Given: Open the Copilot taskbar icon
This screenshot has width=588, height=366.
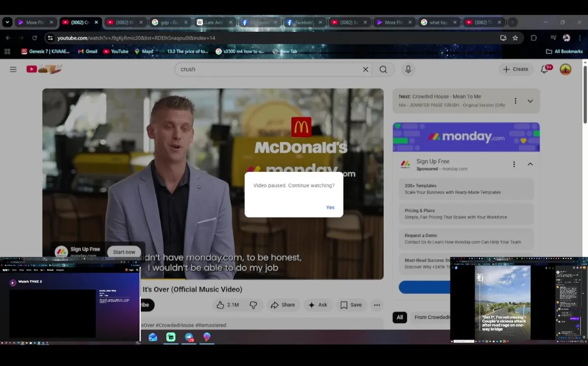Looking at the screenshot, I should (207, 337).
